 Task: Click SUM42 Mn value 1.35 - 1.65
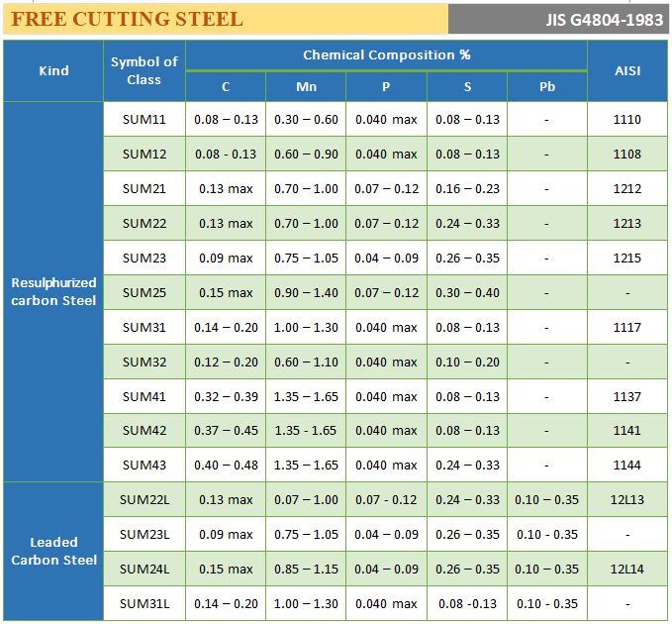pos(305,431)
